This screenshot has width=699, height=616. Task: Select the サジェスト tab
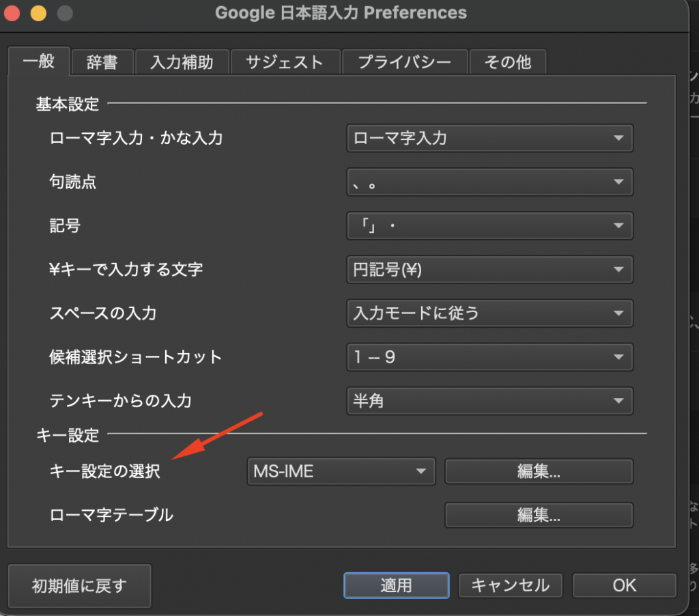click(284, 62)
